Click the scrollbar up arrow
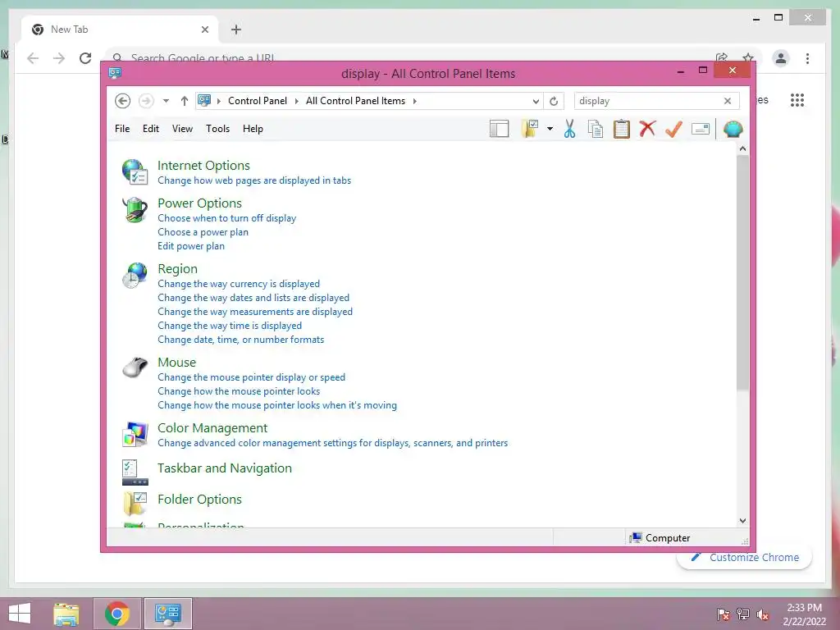Screen dimensions: 840x630 pyautogui.click(x=742, y=148)
